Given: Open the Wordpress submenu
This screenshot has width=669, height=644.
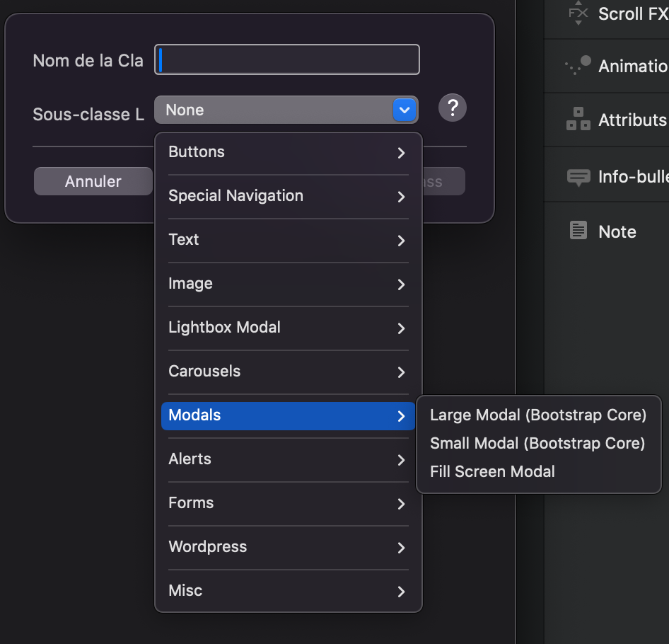Looking at the screenshot, I should point(288,547).
